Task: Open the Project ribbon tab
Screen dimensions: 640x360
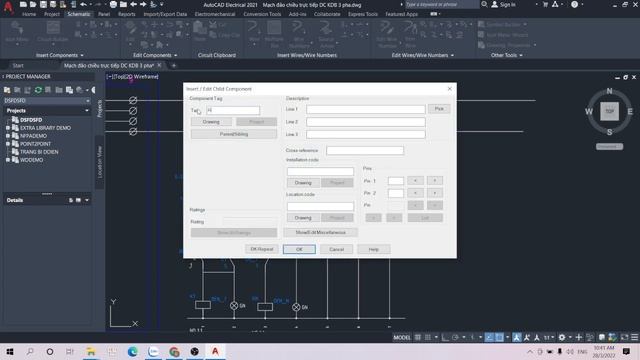Action: tap(52, 14)
